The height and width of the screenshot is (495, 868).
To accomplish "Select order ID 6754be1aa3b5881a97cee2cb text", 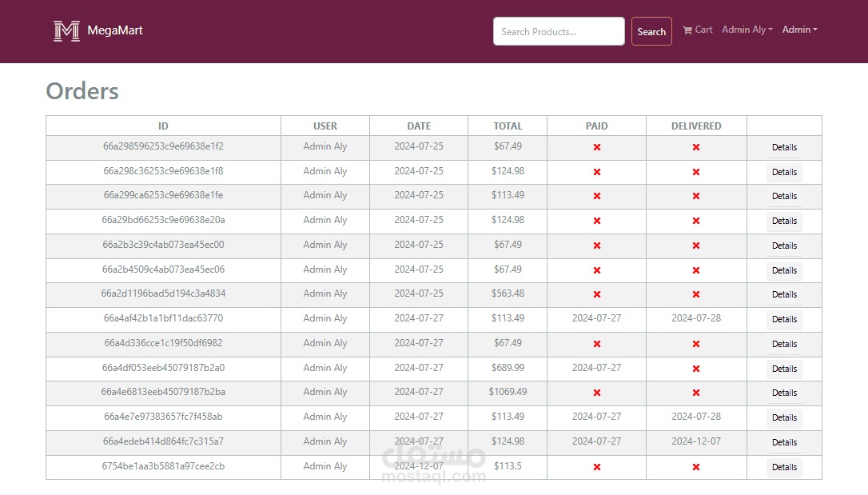I will tap(163, 466).
